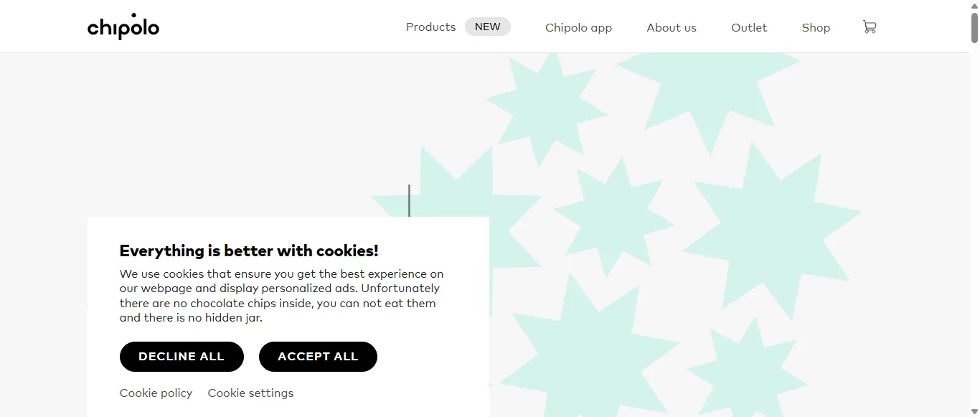Click the Chipolo logo

click(x=123, y=27)
